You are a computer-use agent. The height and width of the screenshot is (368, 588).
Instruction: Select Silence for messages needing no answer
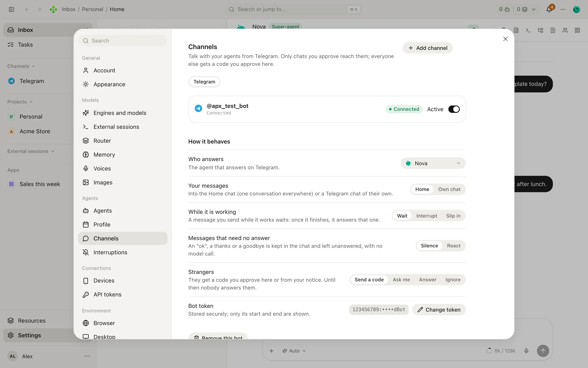point(429,246)
